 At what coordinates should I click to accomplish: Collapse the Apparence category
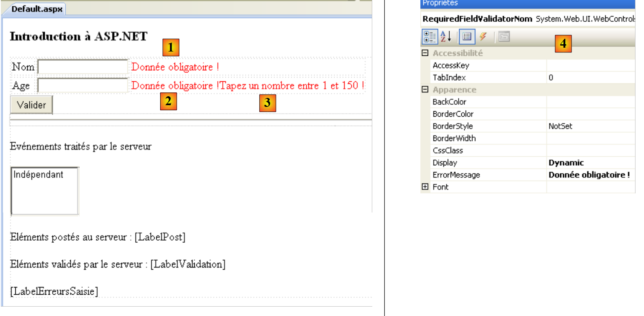(x=425, y=89)
